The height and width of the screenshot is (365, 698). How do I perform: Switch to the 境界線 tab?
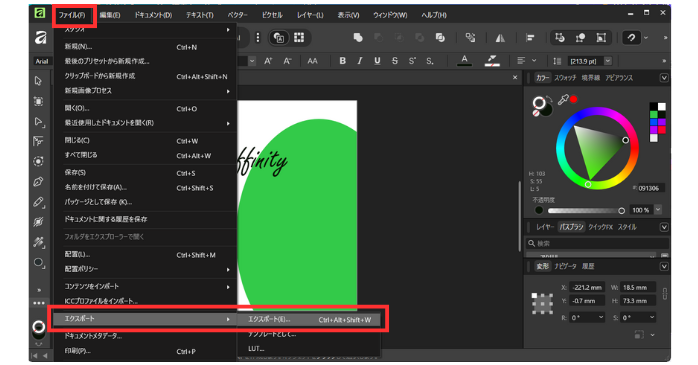click(591, 78)
